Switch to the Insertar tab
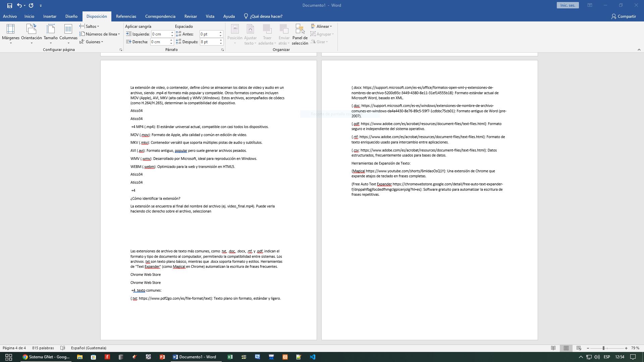This screenshot has width=644, height=362. click(x=50, y=16)
